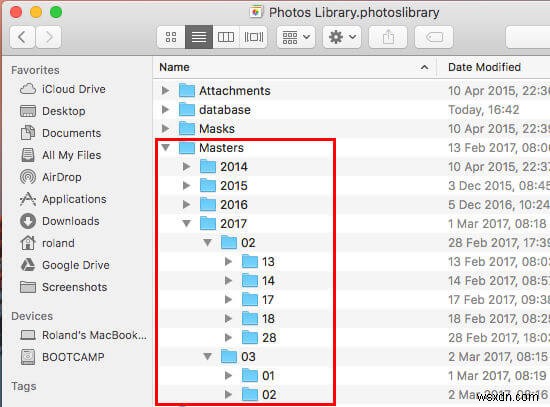Expand the 2016 folder
The image size is (550, 407).
[187, 204]
